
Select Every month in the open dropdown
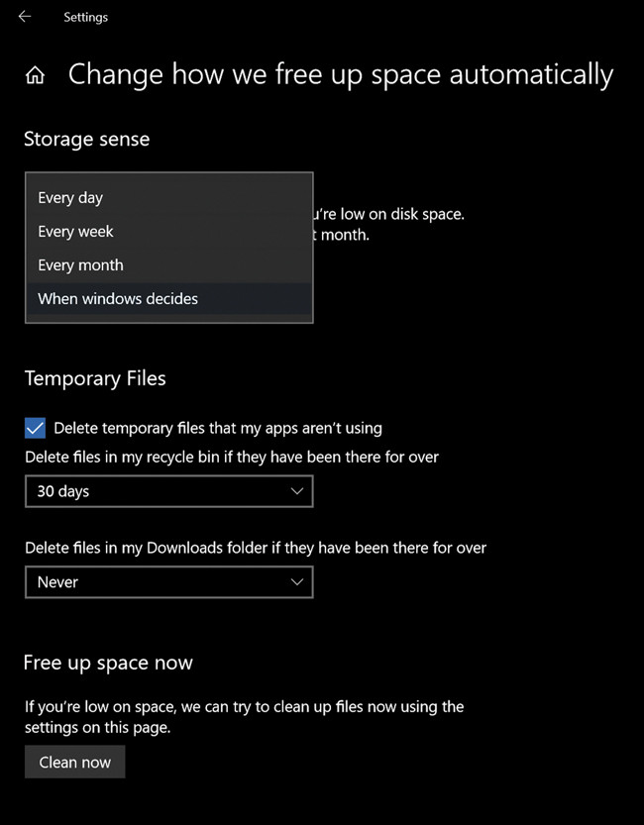pyautogui.click(x=80, y=264)
